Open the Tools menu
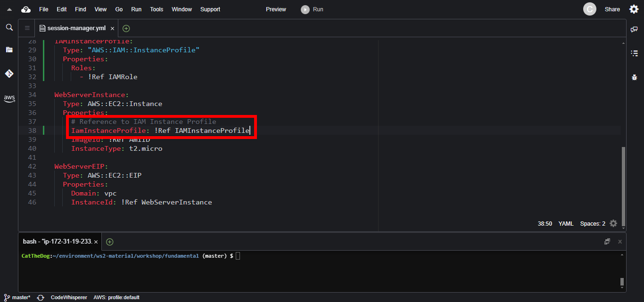Viewport: 644px width, 302px height. point(157,9)
